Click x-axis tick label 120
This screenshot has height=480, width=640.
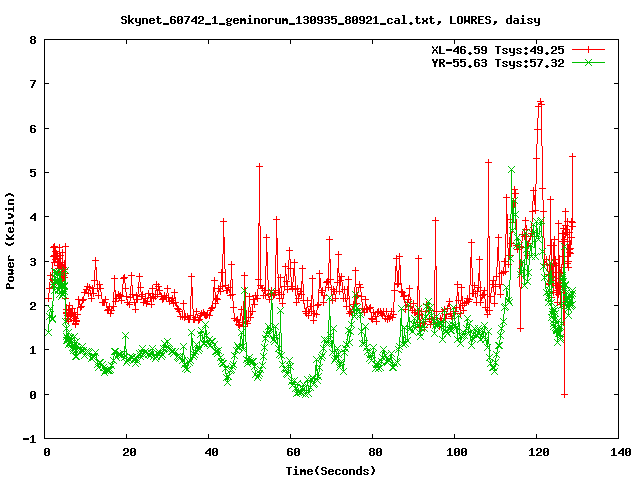point(538,452)
